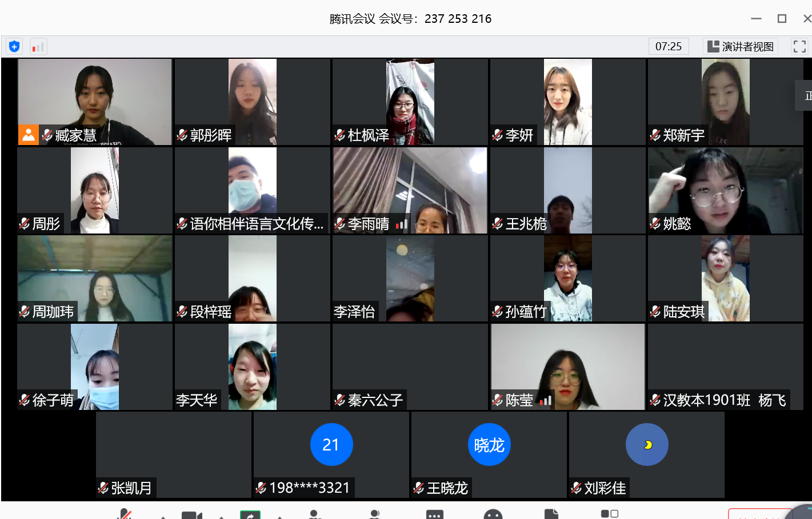
Task: Select 李雨晴's video tile
Action: [x=410, y=190]
